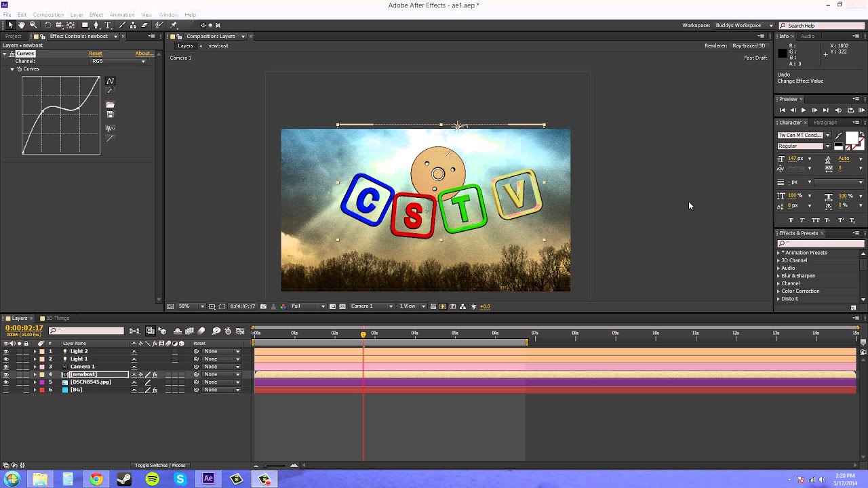This screenshot has height=488, width=868.
Task: Select the Brush tool
Action: pos(123,25)
